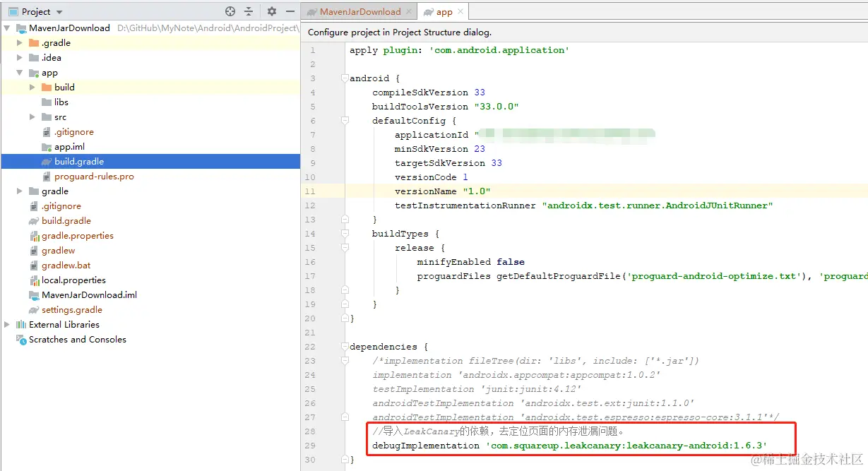
Task: Select settings.gradle file
Action: [72, 310]
